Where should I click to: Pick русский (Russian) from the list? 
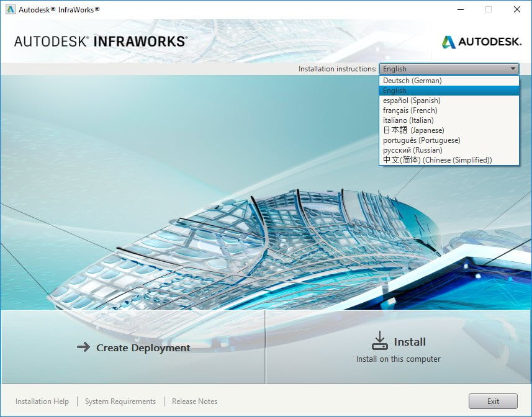449,150
